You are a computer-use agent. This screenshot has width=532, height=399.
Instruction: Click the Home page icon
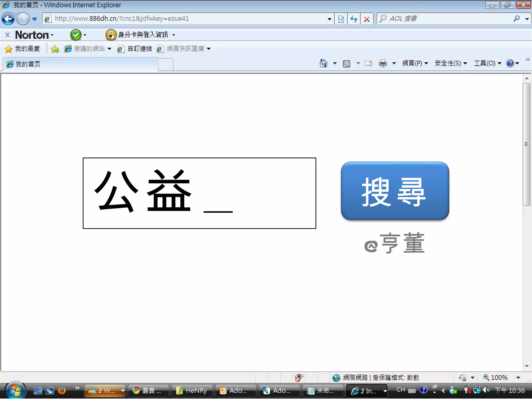pos(323,63)
